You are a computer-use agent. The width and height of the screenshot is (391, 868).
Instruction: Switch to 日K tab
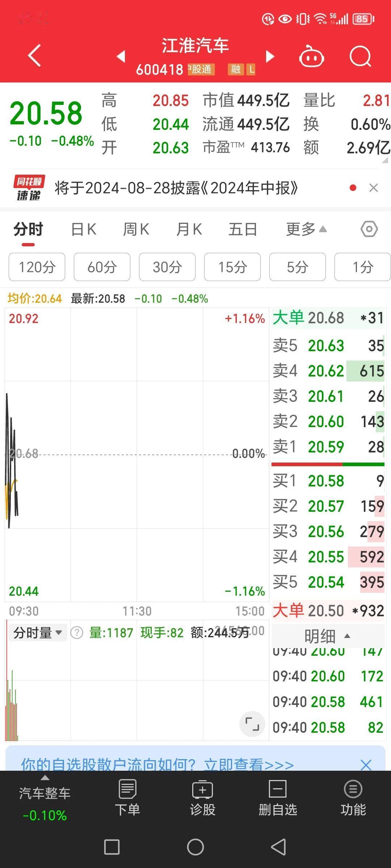click(84, 229)
